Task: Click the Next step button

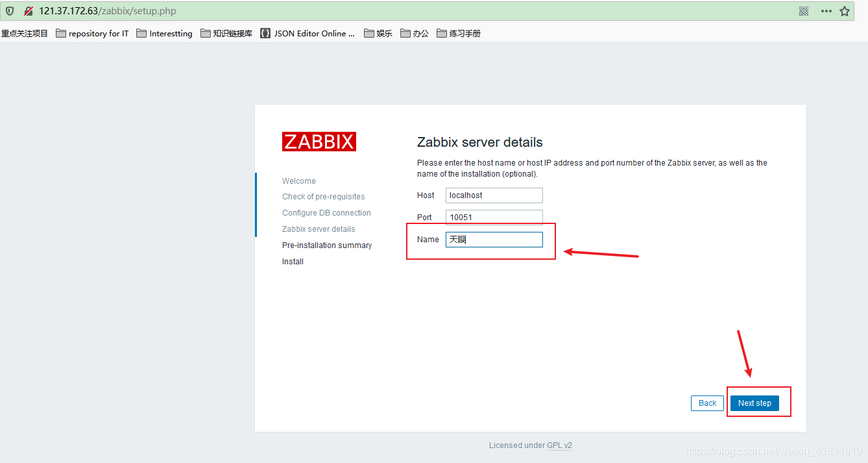Action: coord(754,403)
